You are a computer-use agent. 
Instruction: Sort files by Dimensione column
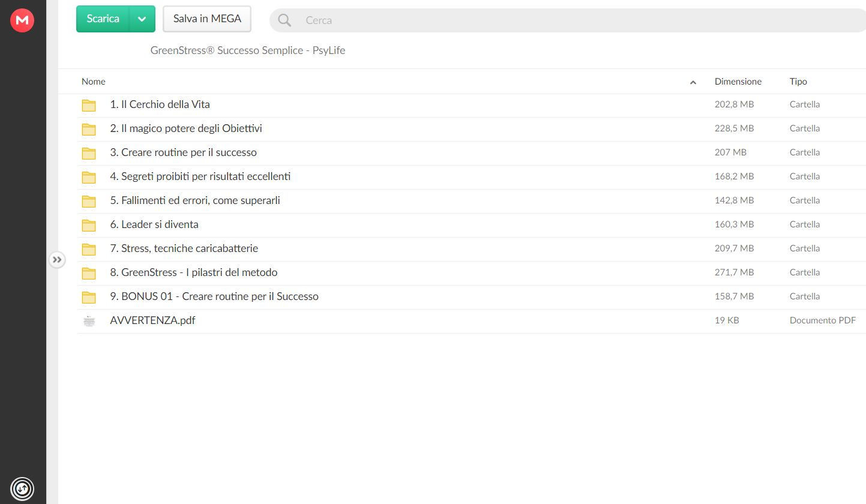pos(738,82)
